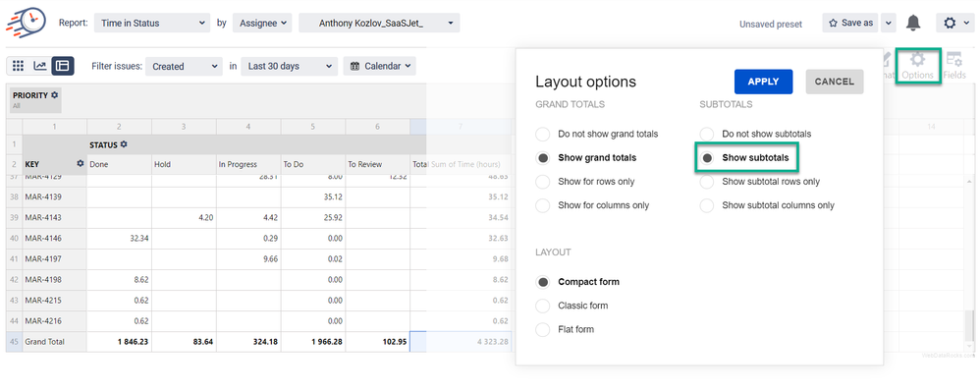Click grand total cell 83.64
The height and width of the screenshot is (392, 980).
point(184,342)
